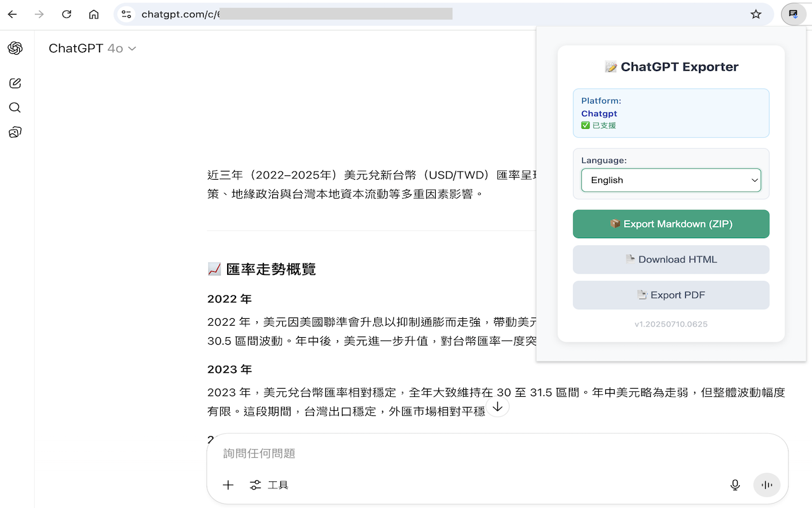Start voice mode with waveform button
This screenshot has height=508, width=812.
click(x=767, y=485)
